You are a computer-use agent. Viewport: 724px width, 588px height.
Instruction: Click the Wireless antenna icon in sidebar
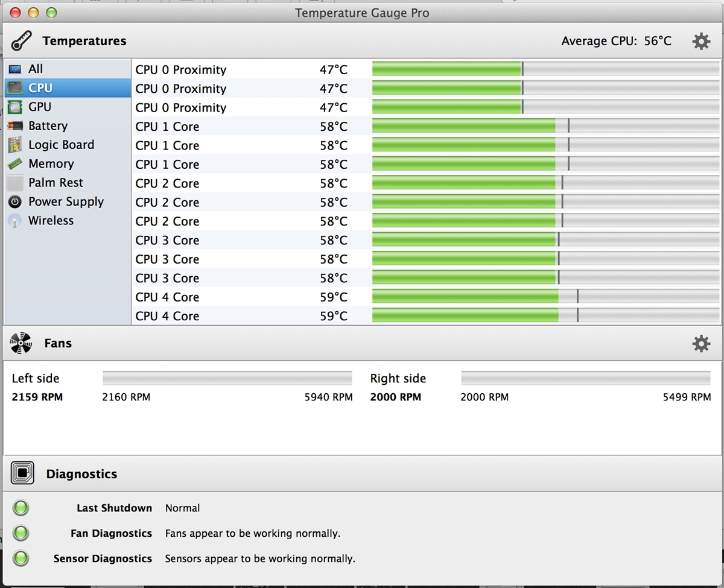(15, 221)
